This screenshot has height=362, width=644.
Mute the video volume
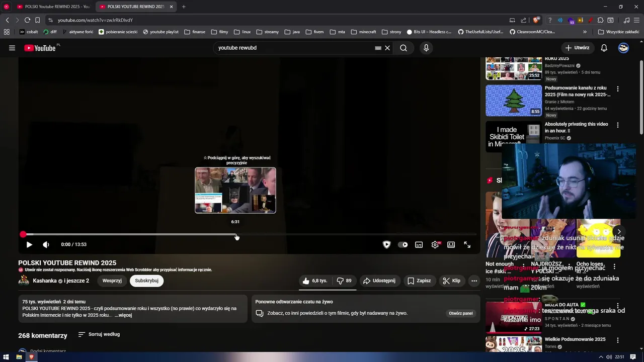tap(46, 244)
